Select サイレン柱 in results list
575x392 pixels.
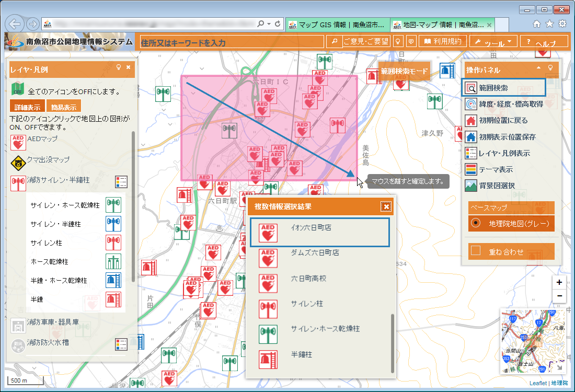click(x=320, y=309)
